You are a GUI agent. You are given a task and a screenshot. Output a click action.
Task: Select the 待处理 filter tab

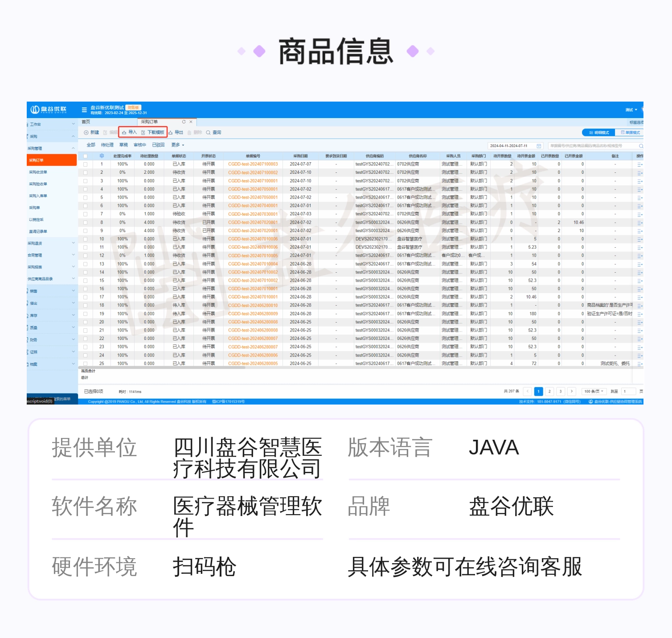tap(107, 145)
